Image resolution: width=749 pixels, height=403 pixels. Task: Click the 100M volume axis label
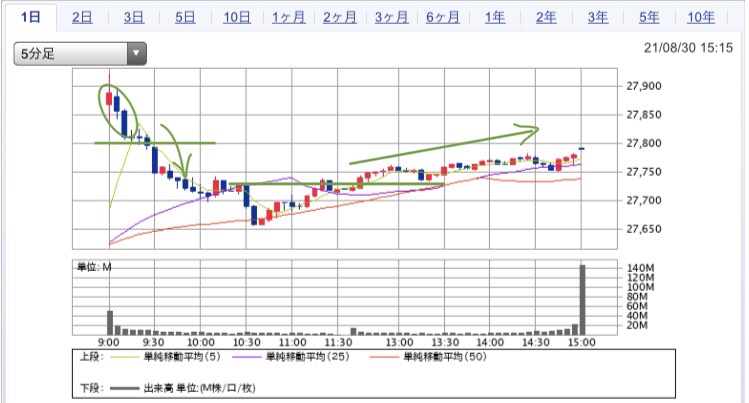[x=640, y=287]
